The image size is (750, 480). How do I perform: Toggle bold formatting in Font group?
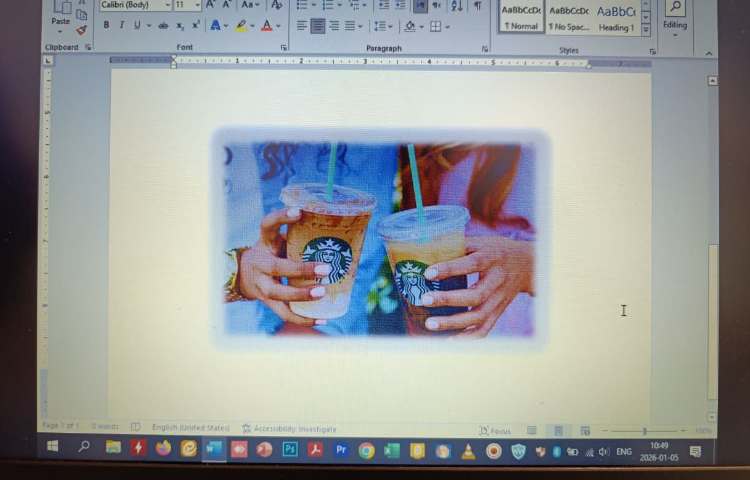tap(106, 25)
